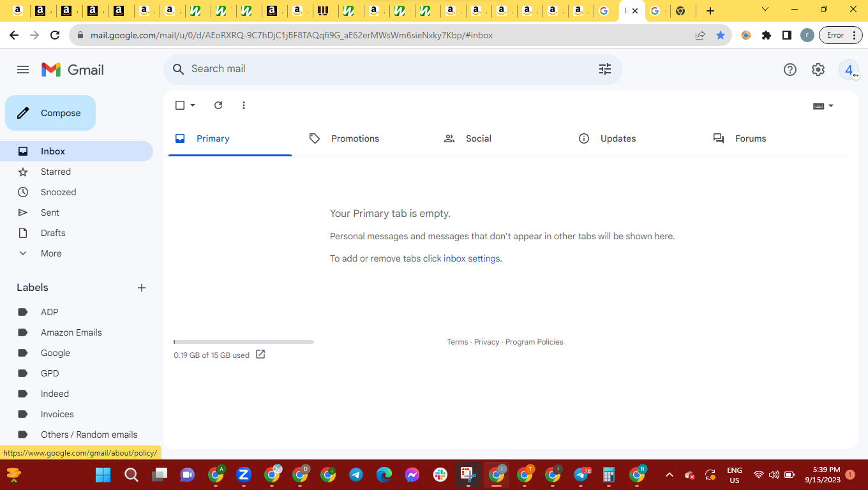Open the search options filter icon
This screenshot has height=490, width=868.
click(x=605, y=69)
